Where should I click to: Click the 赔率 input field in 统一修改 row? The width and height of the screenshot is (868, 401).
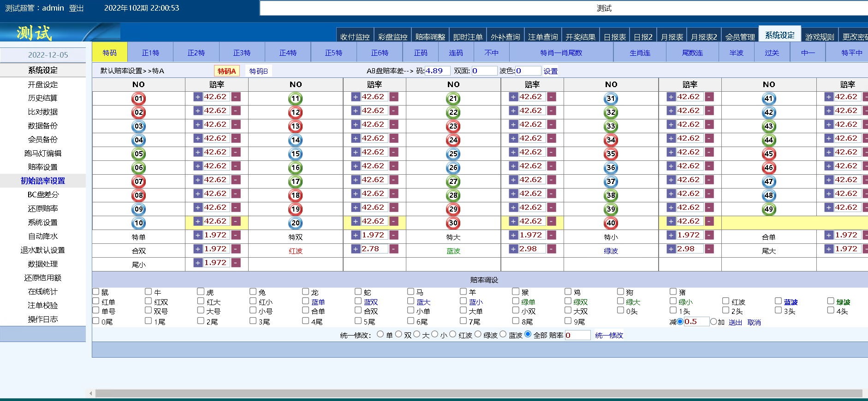pyautogui.click(x=577, y=335)
